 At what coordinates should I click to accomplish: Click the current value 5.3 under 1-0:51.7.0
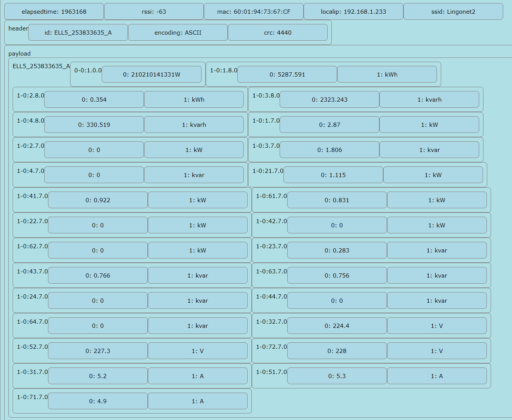[337, 376]
